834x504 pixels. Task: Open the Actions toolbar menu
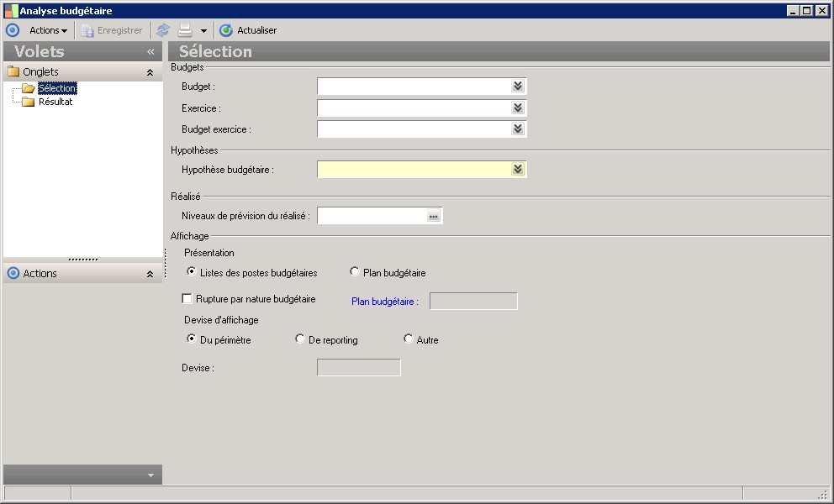tap(48, 30)
